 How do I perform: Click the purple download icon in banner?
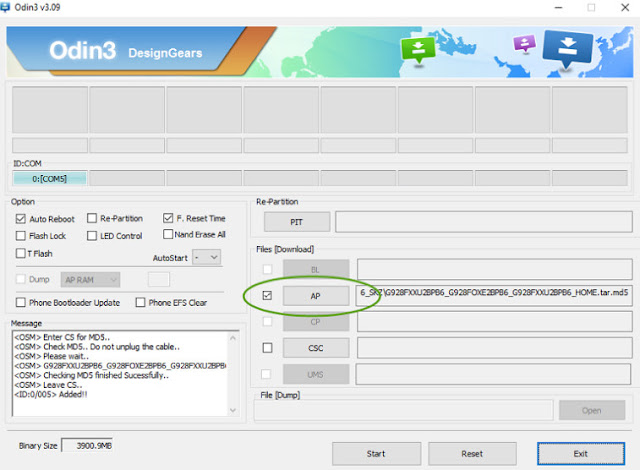pyautogui.click(x=524, y=43)
